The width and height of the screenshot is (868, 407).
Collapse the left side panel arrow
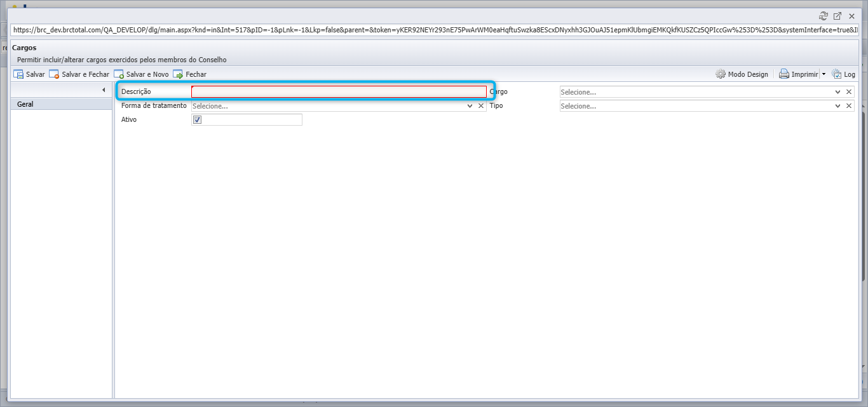click(x=104, y=90)
